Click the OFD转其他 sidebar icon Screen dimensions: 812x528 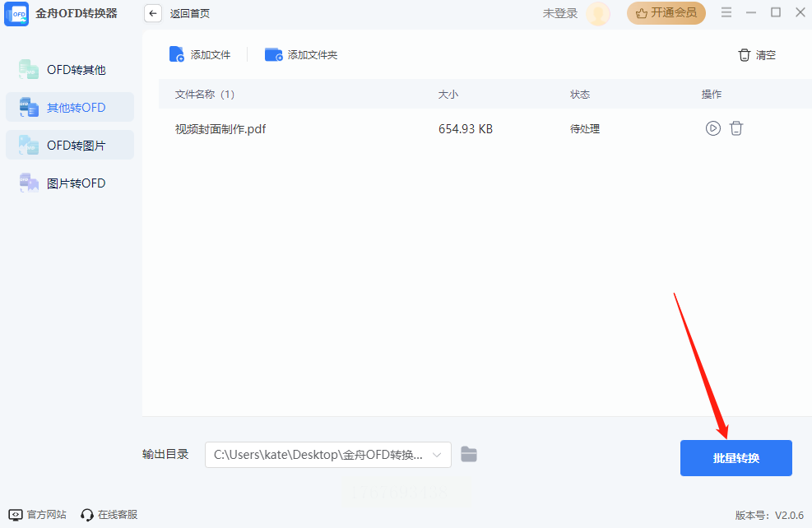pyautogui.click(x=29, y=69)
